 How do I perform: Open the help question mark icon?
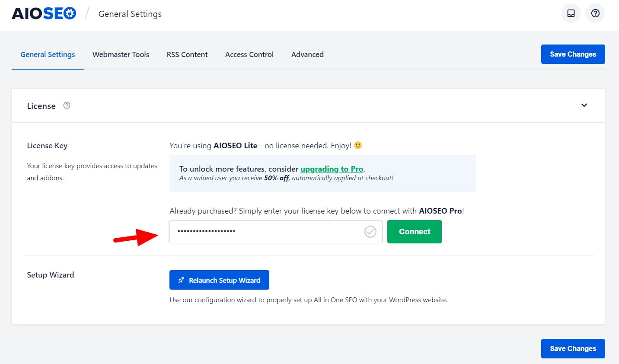click(x=595, y=13)
